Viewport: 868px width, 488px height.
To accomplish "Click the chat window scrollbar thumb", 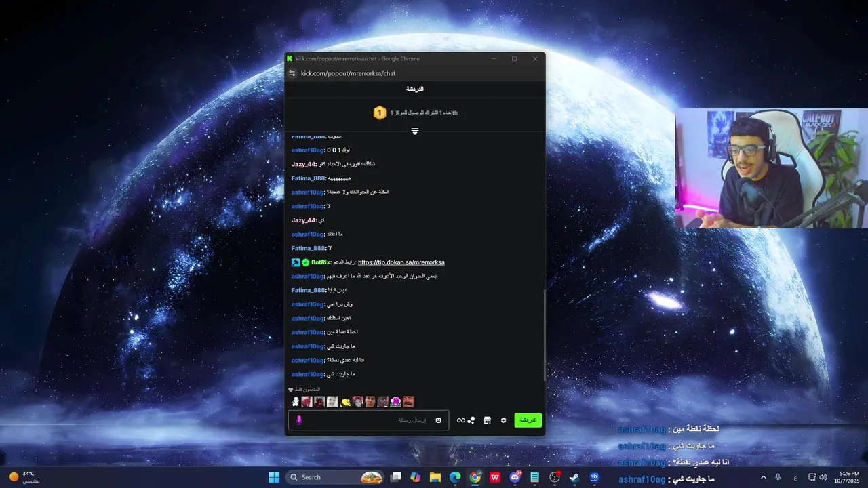I will click(x=544, y=335).
